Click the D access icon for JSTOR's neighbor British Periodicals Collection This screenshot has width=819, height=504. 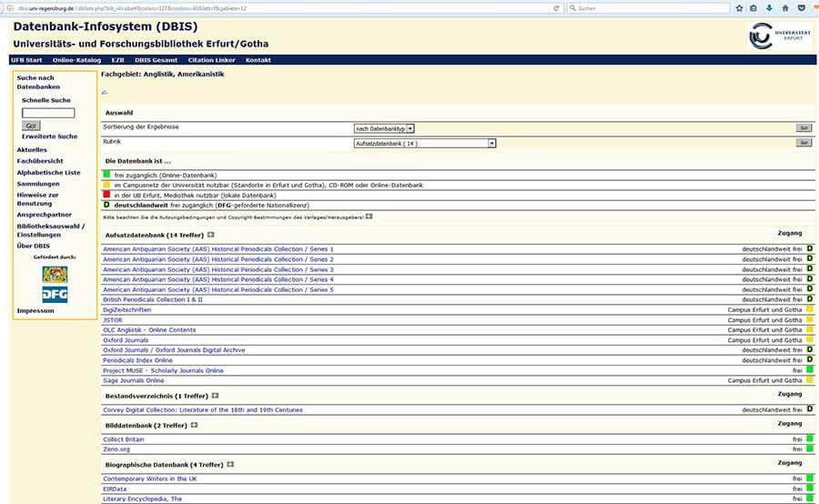pos(810,299)
